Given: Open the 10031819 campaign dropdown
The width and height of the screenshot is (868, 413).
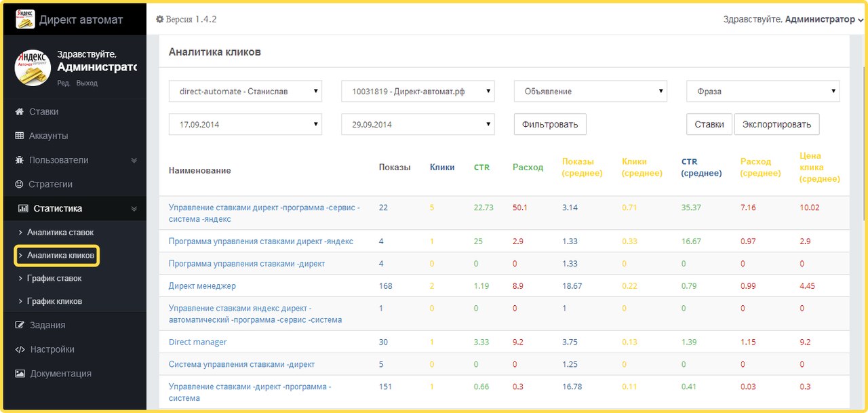Looking at the screenshot, I should click(418, 92).
